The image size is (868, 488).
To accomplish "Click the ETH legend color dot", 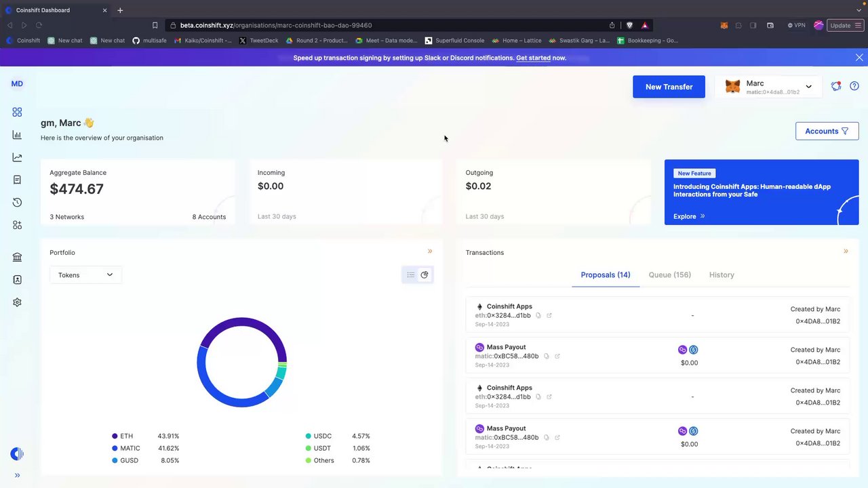I will pyautogui.click(x=115, y=436).
